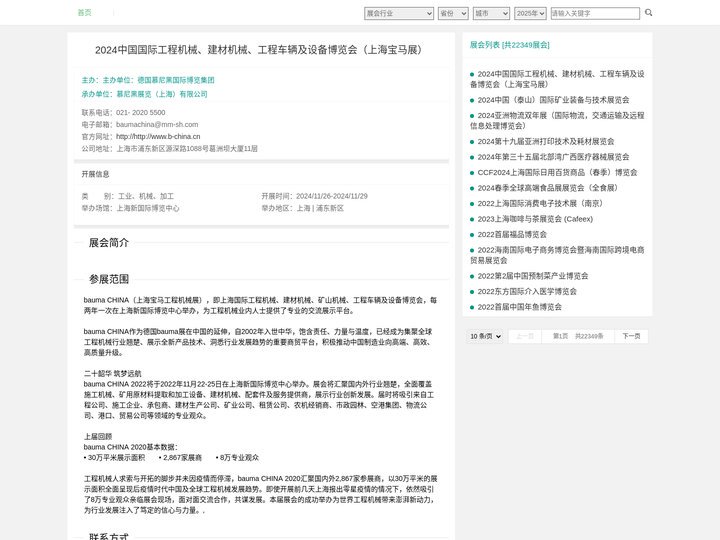Click 第1页 page indicator
Viewport: 720px width, 540px height.
tap(560, 336)
